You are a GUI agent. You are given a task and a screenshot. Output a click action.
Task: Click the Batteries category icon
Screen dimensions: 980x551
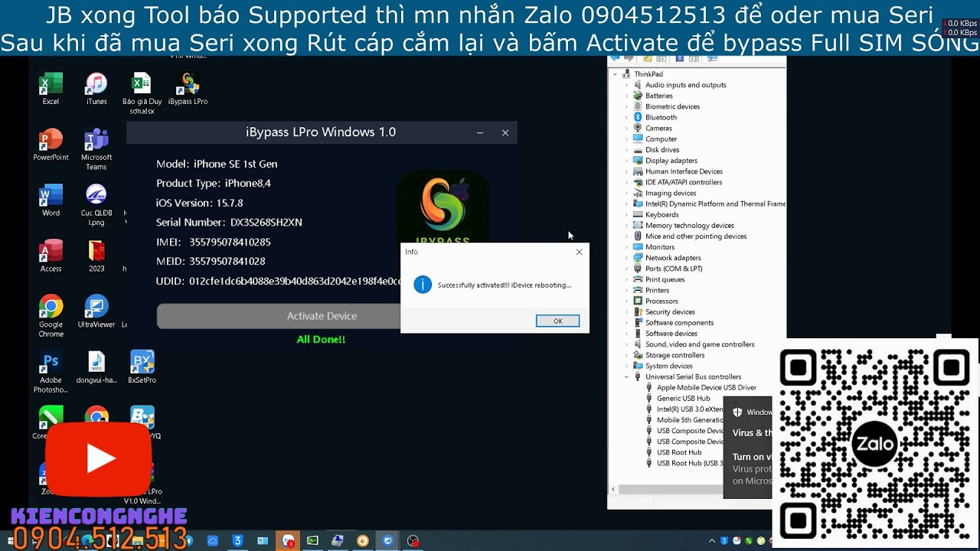click(638, 96)
